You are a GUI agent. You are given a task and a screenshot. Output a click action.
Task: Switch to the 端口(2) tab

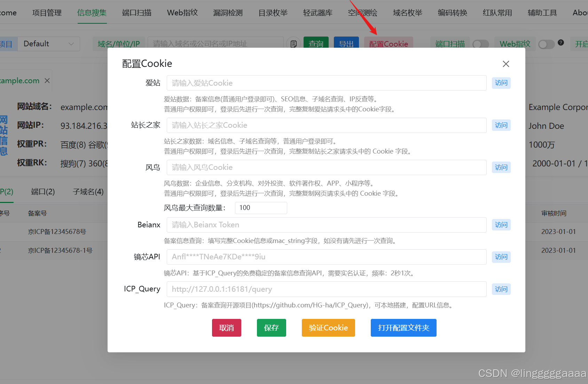pyautogui.click(x=42, y=191)
